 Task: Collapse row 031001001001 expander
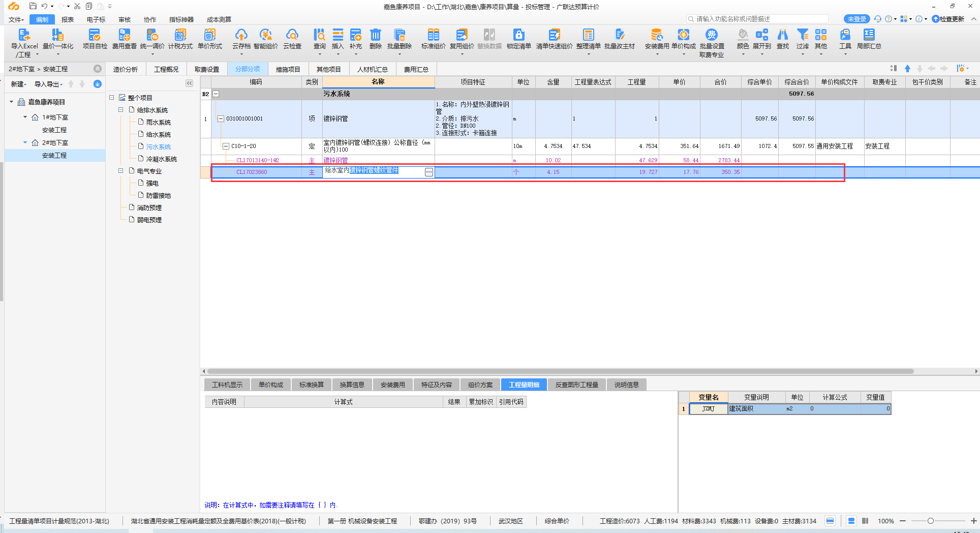[x=221, y=119]
